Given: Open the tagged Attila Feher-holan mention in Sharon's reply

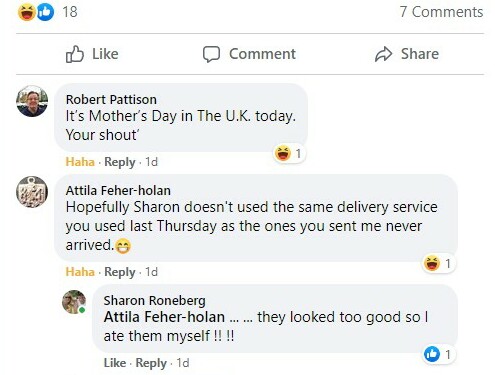Looking at the screenshot, I should [x=164, y=317].
